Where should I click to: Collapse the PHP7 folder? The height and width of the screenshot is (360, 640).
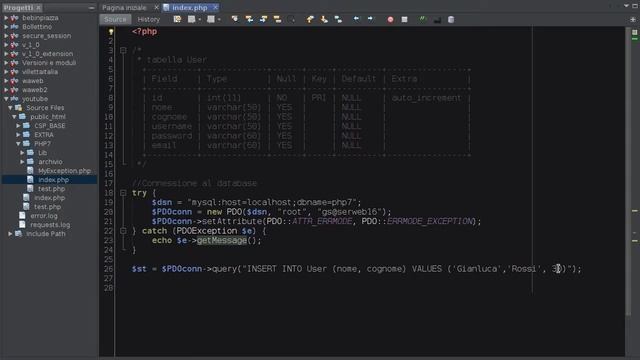18,144
